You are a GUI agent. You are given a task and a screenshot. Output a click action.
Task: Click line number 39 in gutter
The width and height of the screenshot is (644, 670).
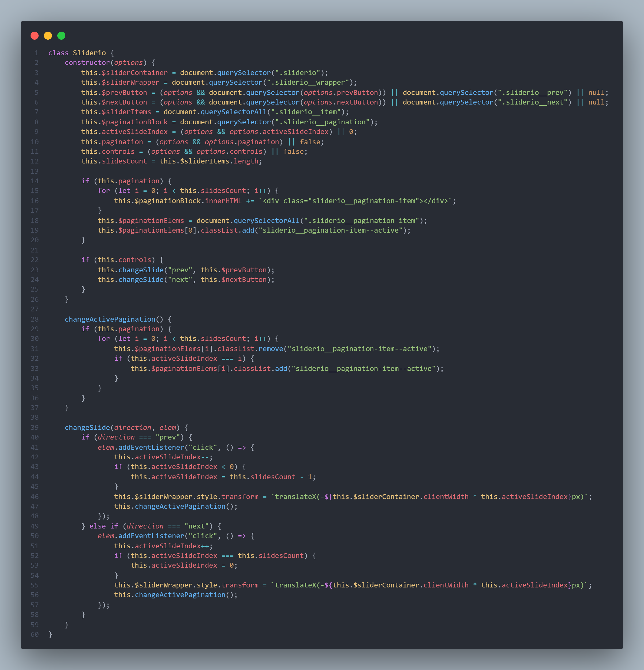point(35,427)
